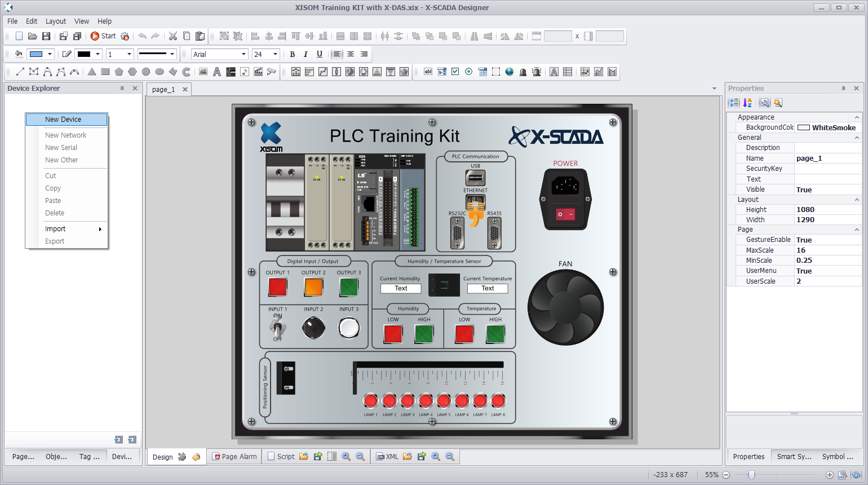Sort properties alphabetically in Properties panel
This screenshot has width=868, height=485.
pos(747,103)
